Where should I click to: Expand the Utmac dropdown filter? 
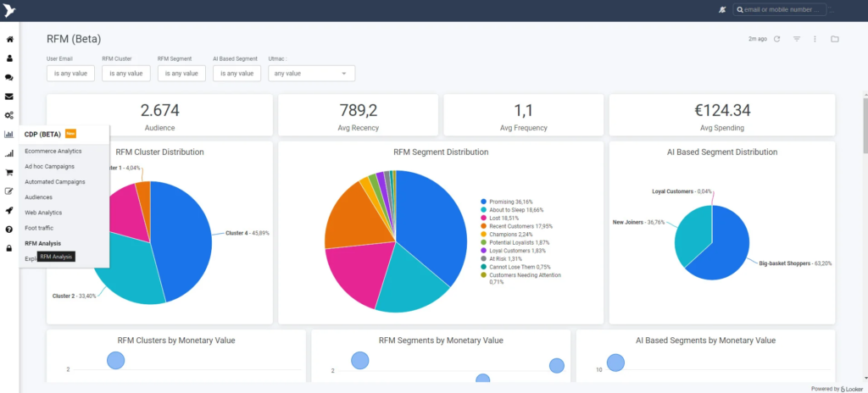point(311,74)
